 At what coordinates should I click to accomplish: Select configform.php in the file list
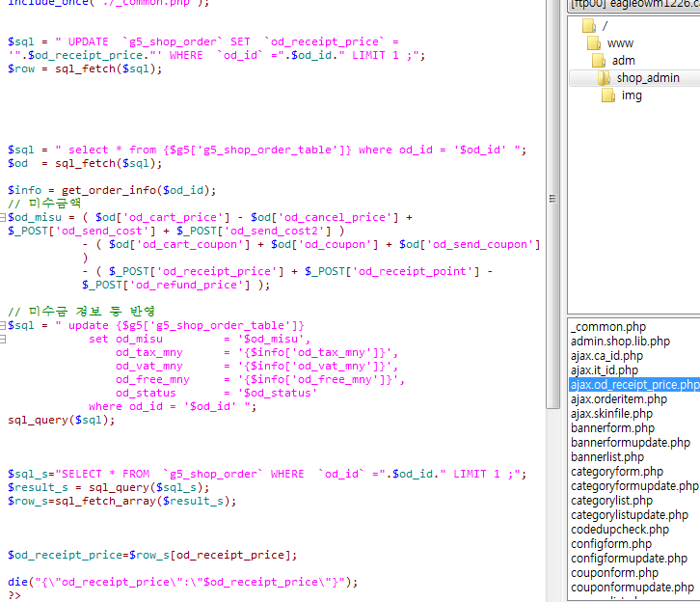610,544
